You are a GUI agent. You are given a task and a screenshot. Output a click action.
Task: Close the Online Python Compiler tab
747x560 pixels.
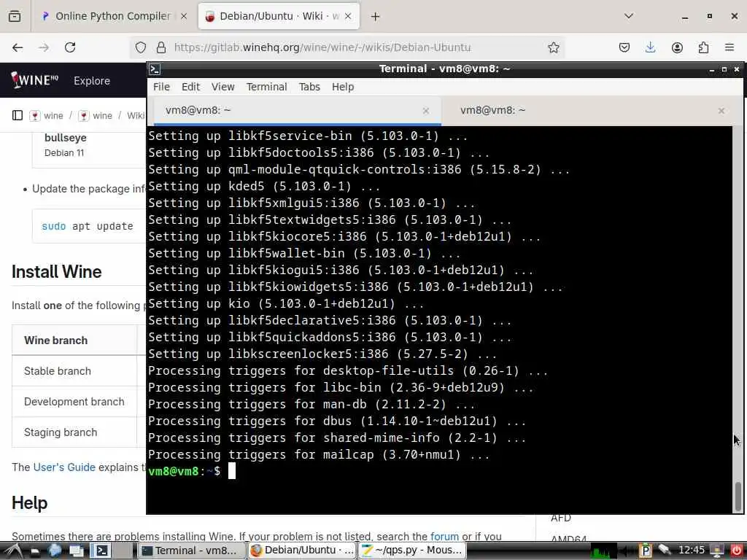point(184,16)
